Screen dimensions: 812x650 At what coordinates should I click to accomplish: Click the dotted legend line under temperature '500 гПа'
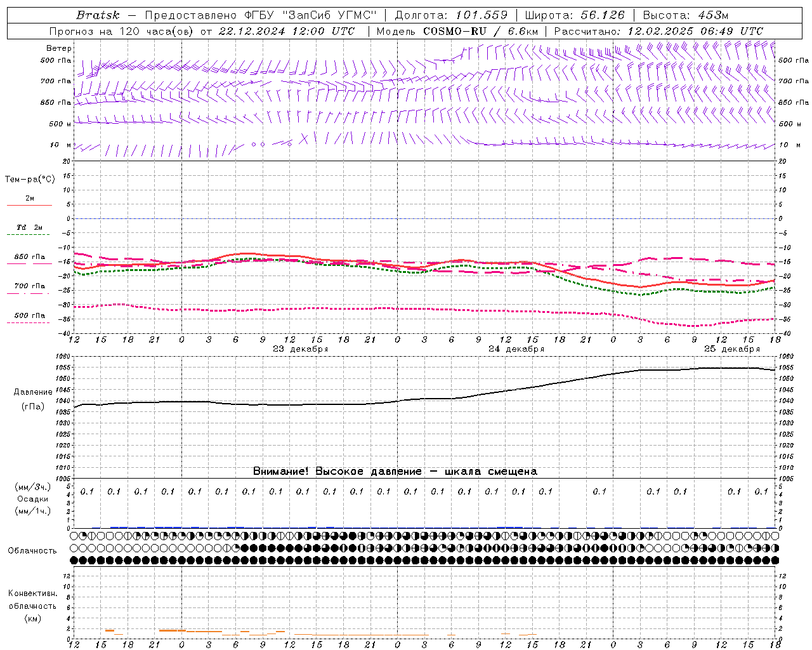(29, 322)
